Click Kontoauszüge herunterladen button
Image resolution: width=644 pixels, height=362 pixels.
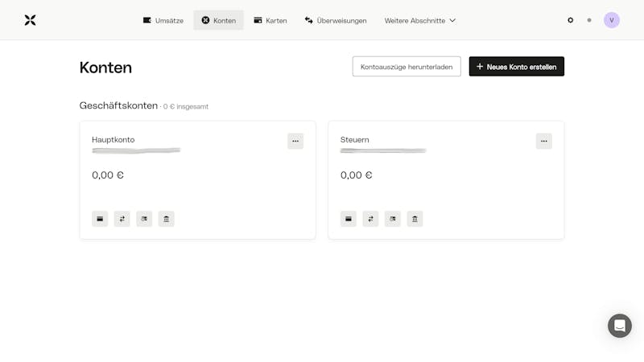pos(407,67)
